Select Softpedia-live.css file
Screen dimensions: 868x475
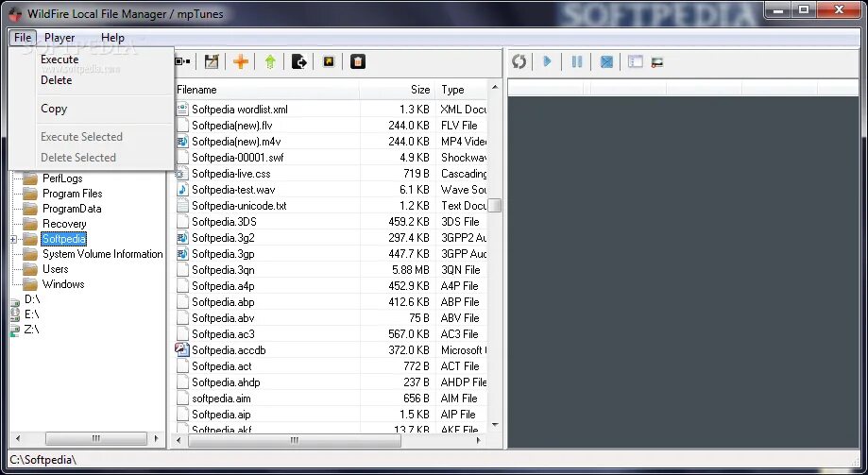tap(230, 174)
